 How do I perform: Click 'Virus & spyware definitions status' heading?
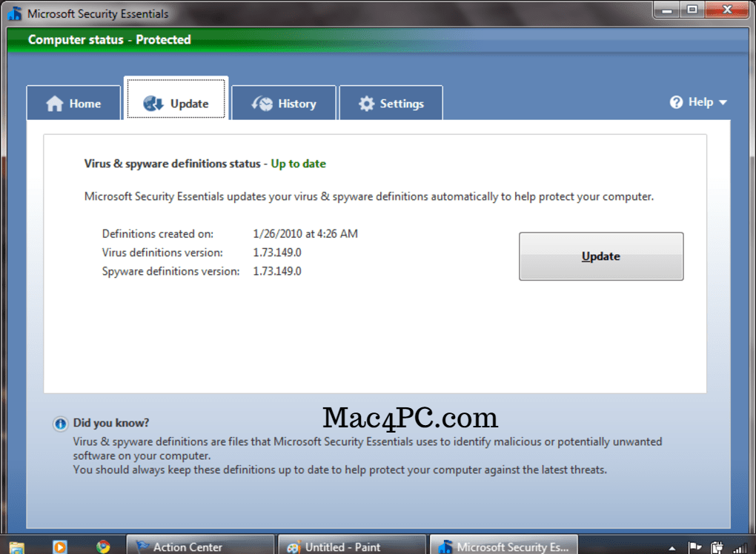(x=172, y=164)
